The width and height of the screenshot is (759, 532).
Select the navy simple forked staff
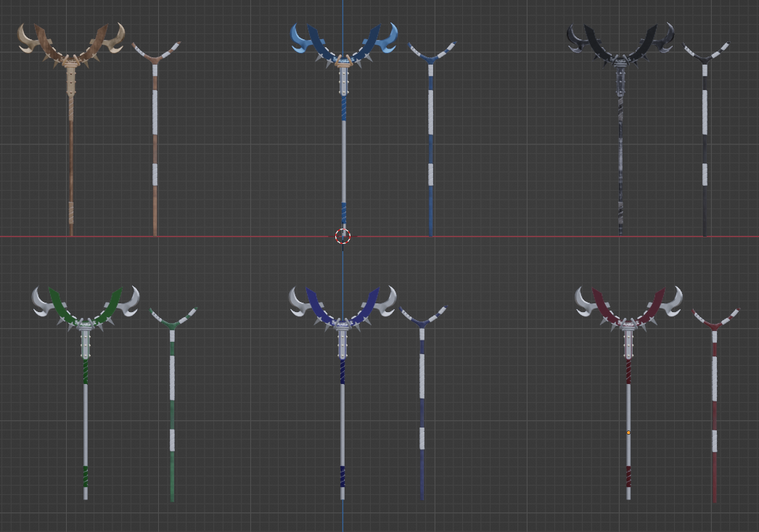tap(422, 406)
